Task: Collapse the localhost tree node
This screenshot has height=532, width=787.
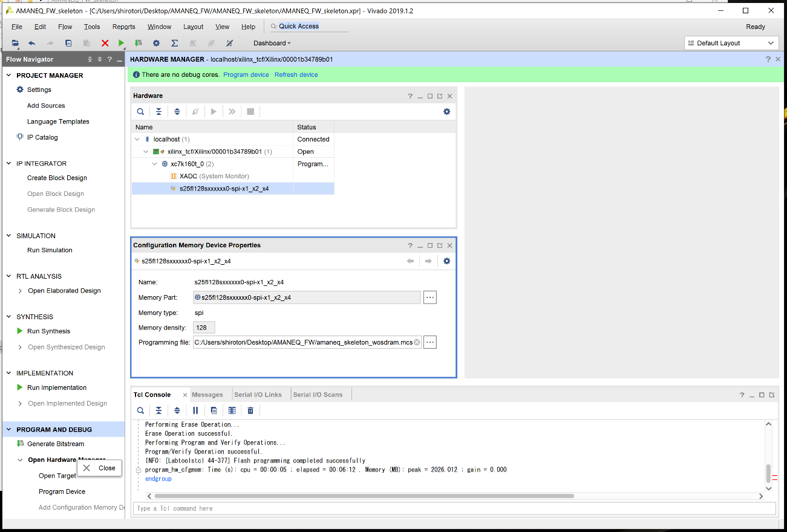Action: (x=137, y=139)
